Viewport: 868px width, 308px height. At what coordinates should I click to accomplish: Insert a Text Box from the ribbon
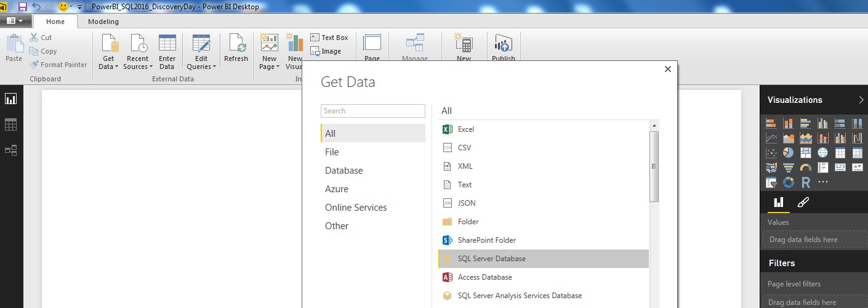point(329,38)
